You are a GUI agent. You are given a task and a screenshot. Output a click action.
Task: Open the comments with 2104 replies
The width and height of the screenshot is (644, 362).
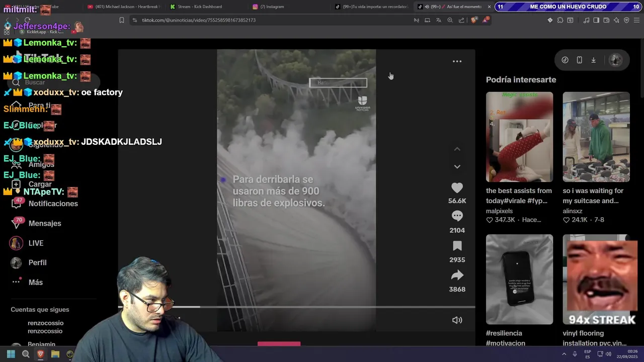coord(457,216)
